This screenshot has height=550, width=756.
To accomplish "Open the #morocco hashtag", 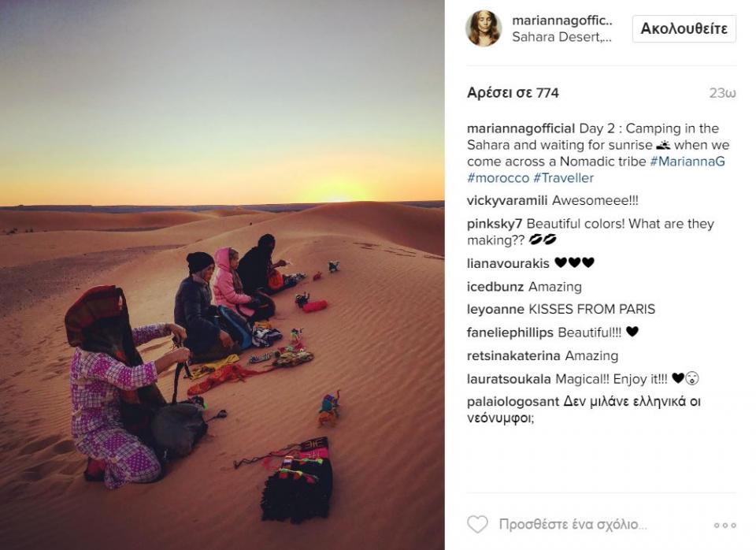I will click(x=498, y=178).
